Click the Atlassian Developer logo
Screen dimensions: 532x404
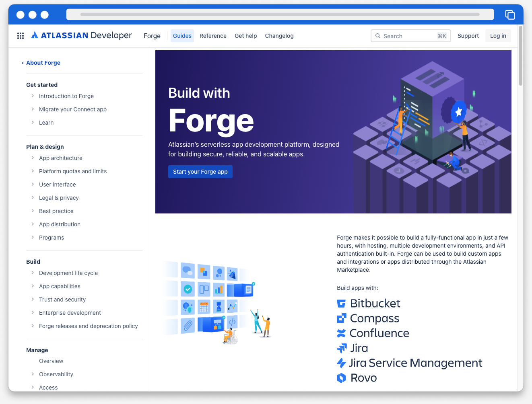pyautogui.click(x=82, y=35)
